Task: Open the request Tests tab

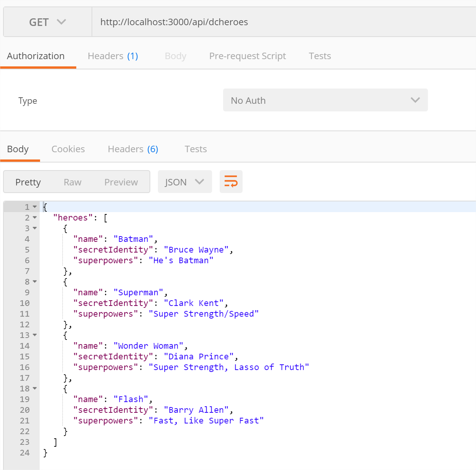Action: tap(320, 56)
